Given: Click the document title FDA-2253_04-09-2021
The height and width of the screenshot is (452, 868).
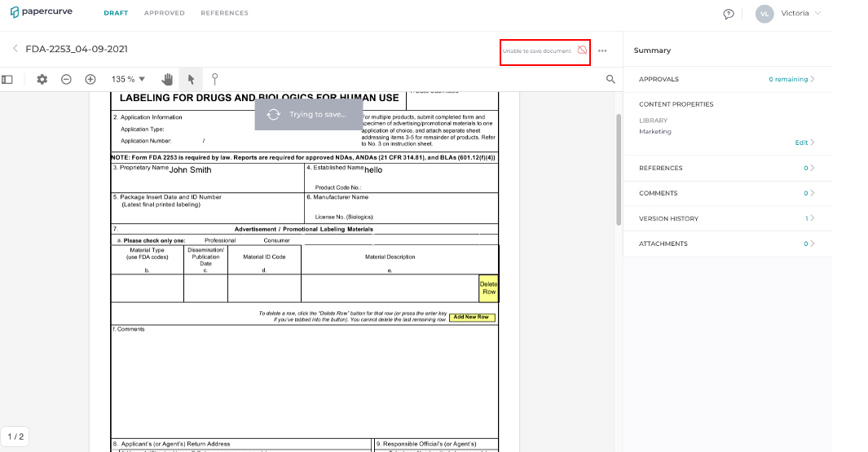Looking at the screenshot, I should 77,49.
